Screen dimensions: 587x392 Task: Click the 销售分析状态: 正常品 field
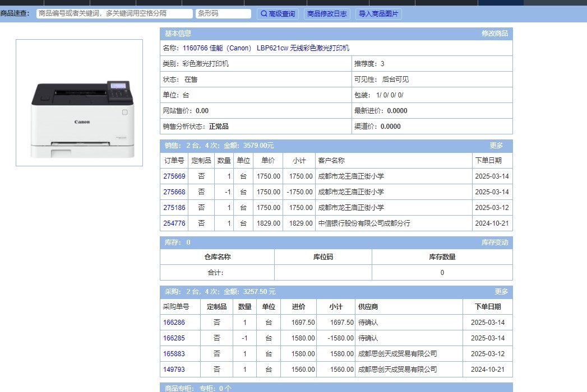pyautogui.click(x=256, y=127)
